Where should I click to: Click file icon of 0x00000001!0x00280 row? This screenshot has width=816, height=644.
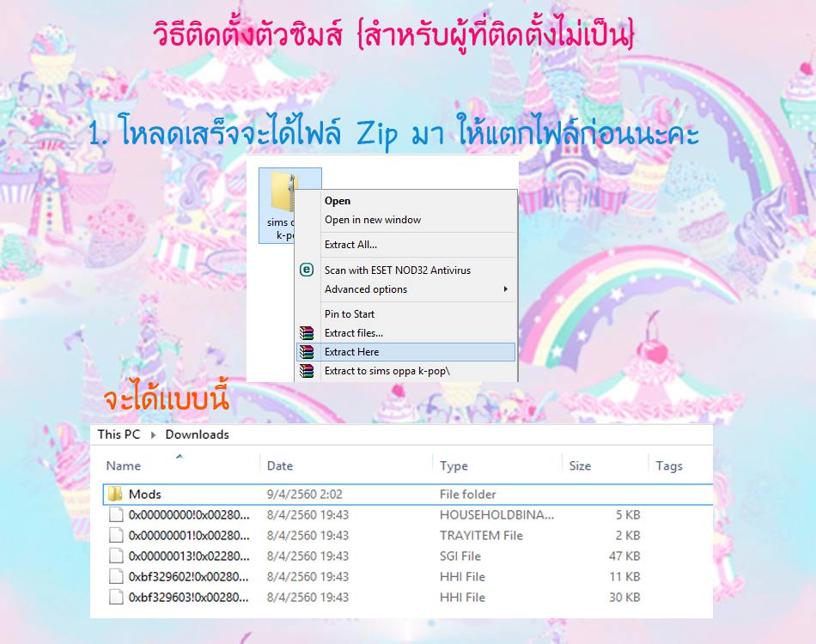pyautogui.click(x=116, y=535)
